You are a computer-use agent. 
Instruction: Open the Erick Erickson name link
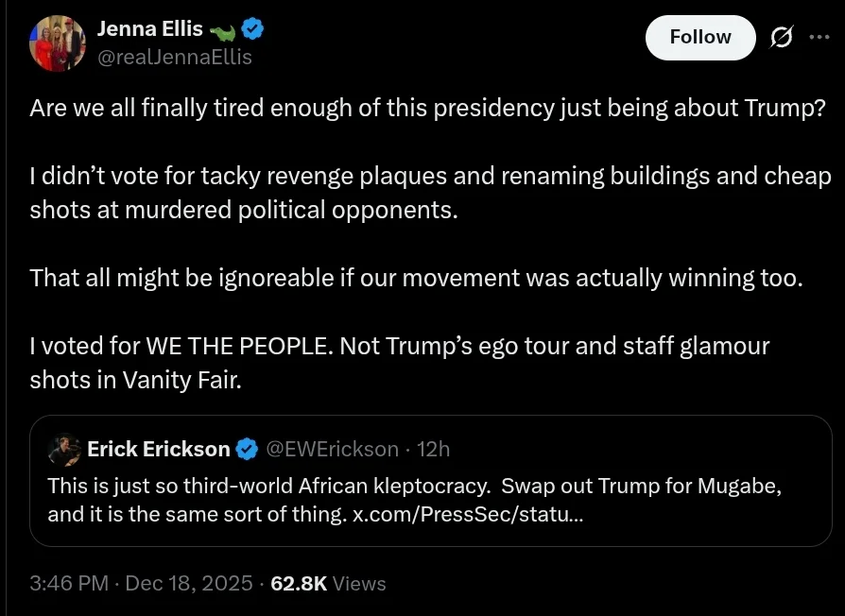point(158,449)
